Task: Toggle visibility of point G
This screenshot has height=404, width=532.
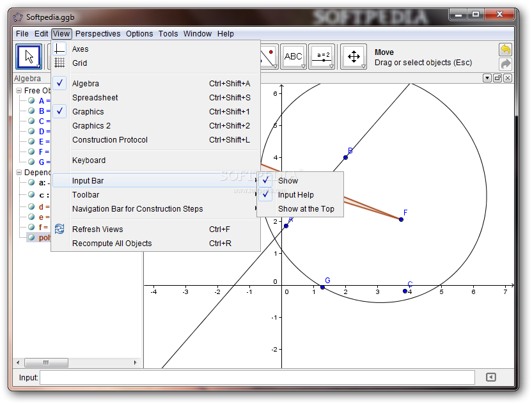Action: 31,162
